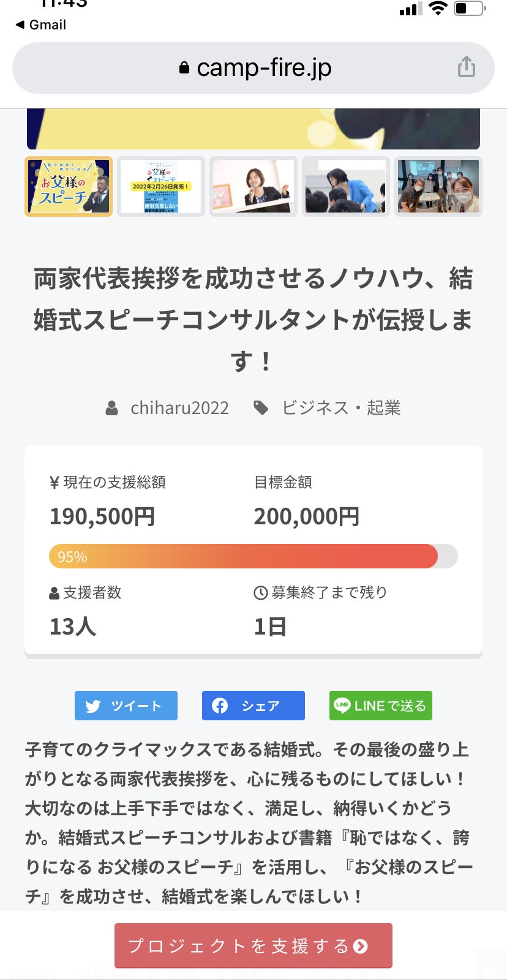Open the ビジネス・起業 category link
507x980 pixels.
coord(341,408)
